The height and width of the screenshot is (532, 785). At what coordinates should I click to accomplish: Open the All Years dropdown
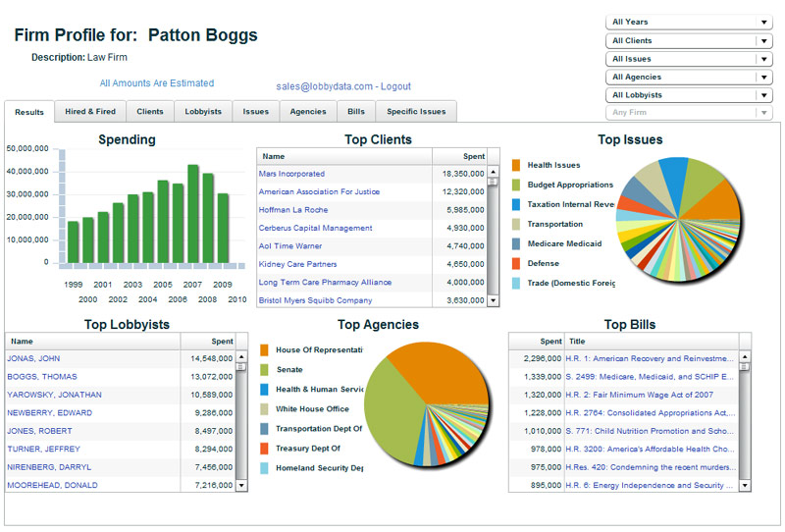click(x=689, y=22)
